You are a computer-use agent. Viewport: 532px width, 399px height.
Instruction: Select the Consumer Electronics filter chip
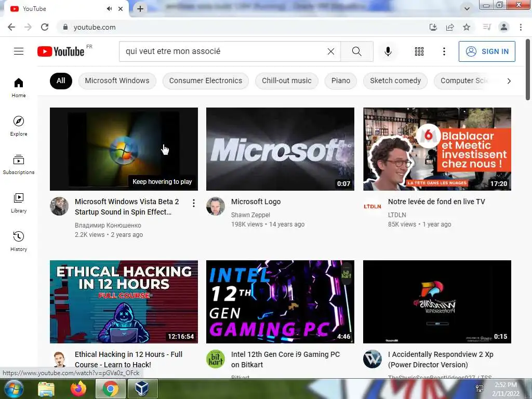[206, 81]
